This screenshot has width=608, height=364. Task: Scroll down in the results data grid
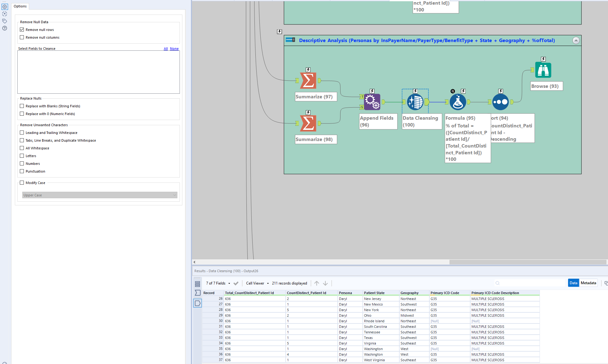pos(325,283)
